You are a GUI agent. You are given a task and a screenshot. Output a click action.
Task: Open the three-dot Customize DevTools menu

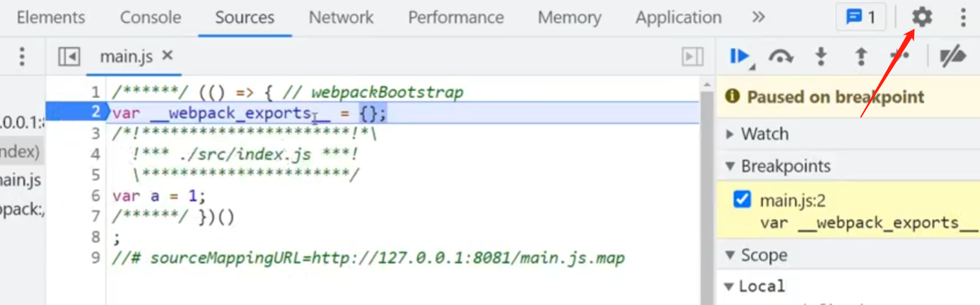962,17
